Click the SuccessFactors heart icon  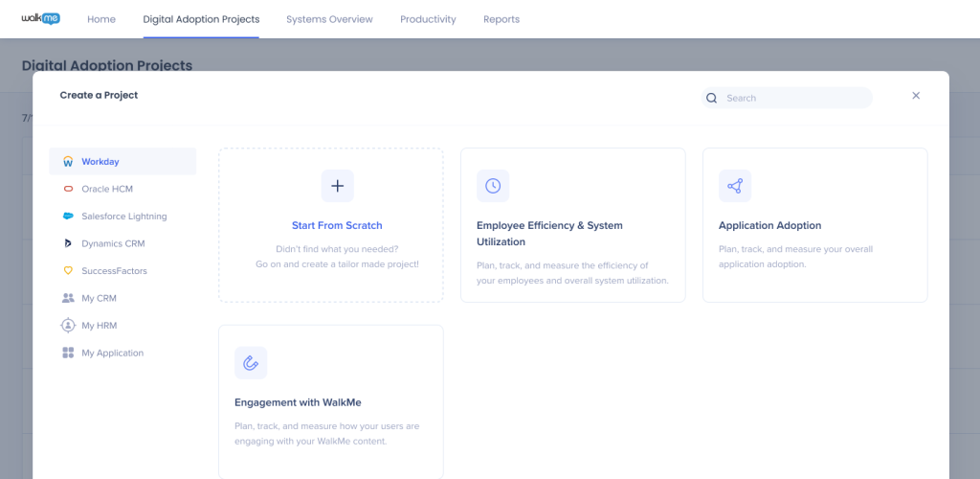(68, 271)
